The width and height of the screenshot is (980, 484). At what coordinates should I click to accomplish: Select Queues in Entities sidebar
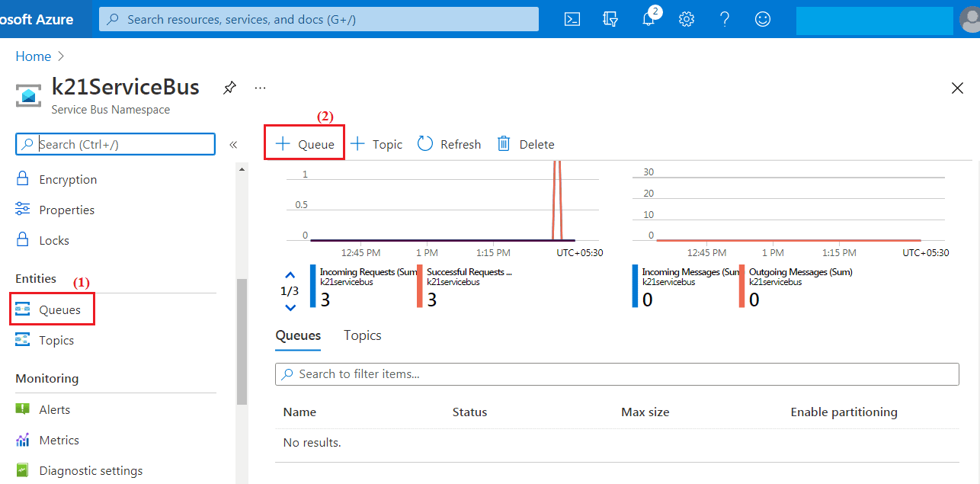pyautogui.click(x=59, y=310)
